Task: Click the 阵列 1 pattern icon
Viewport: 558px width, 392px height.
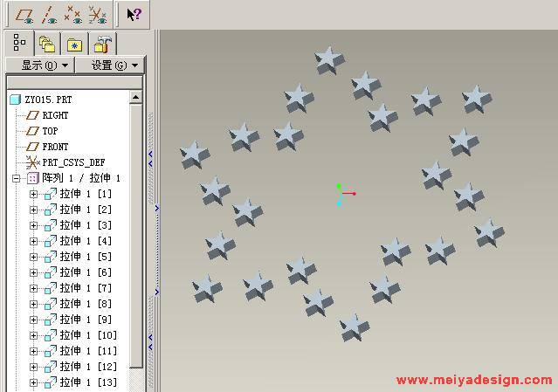Action: (32, 178)
